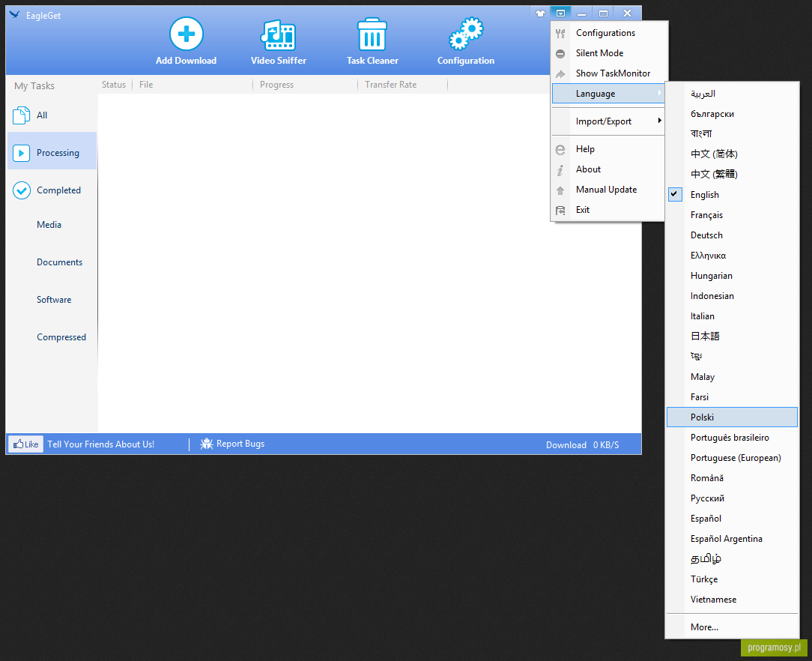Image resolution: width=812 pixels, height=661 pixels.
Task: Select Italian language
Action: click(733, 316)
